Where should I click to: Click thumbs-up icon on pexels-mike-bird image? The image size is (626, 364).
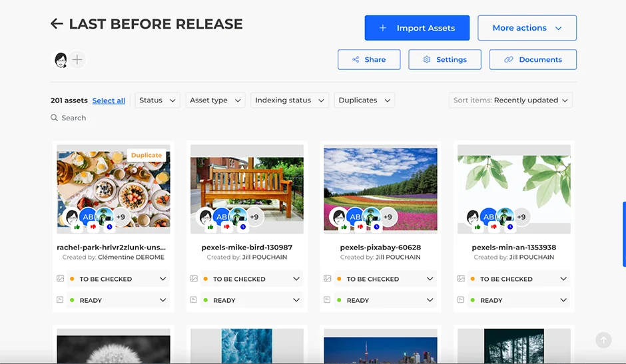(x=210, y=227)
